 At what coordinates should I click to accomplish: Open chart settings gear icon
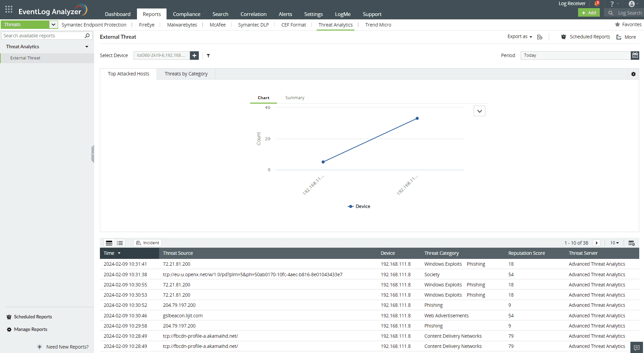[633, 74]
